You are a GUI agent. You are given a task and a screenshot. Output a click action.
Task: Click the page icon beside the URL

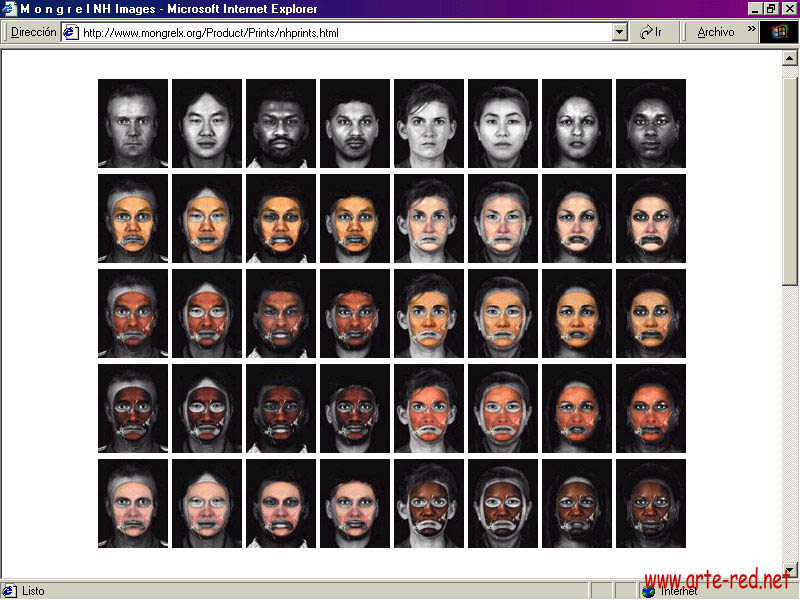tap(71, 32)
